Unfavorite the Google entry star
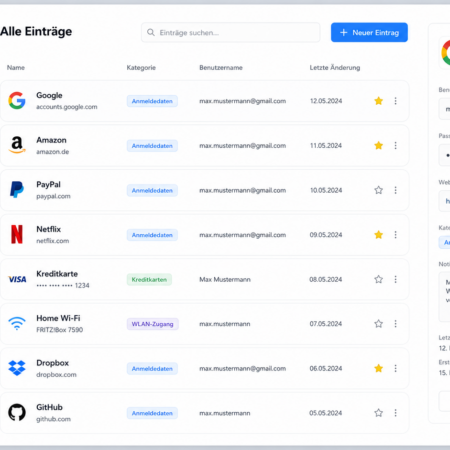This screenshot has height=450, width=450. click(378, 101)
